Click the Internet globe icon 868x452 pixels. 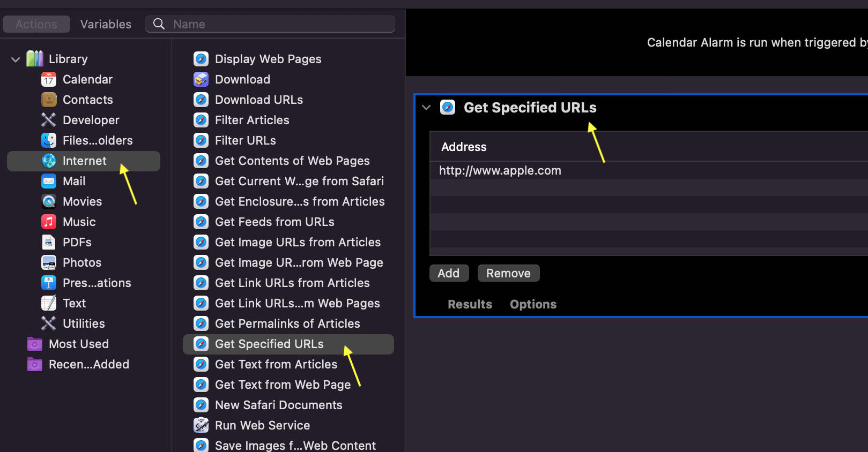click(x=49, y=161)
